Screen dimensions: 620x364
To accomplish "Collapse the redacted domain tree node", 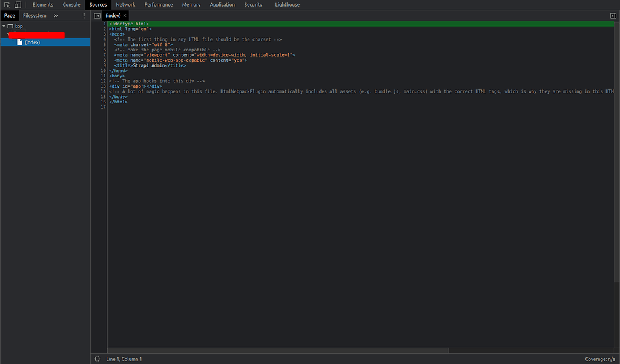I will pos(8,34).
